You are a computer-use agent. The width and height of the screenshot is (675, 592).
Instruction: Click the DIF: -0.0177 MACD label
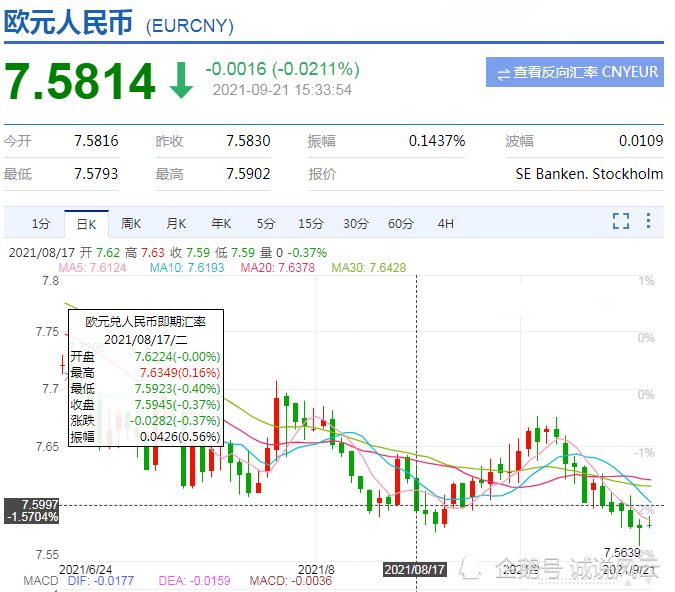100,581
